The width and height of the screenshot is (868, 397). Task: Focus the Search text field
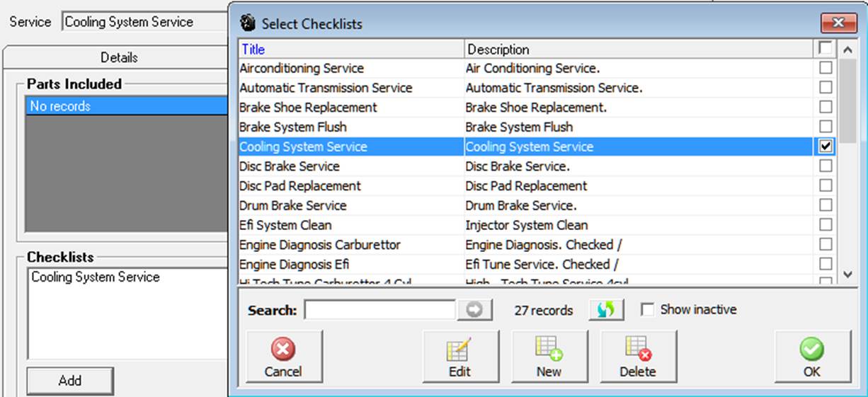point(380,310)
